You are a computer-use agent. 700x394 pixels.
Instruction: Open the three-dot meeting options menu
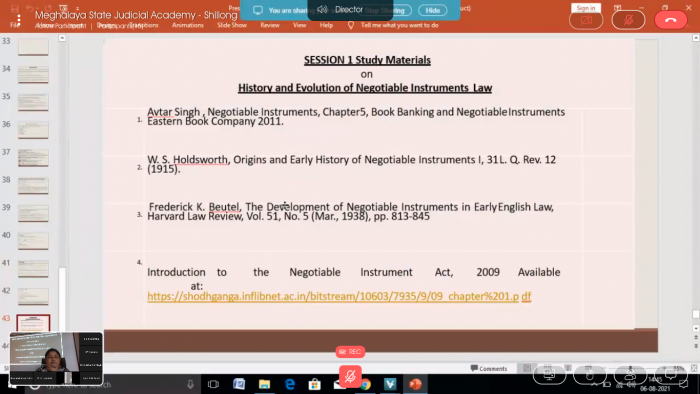point(19,20)
